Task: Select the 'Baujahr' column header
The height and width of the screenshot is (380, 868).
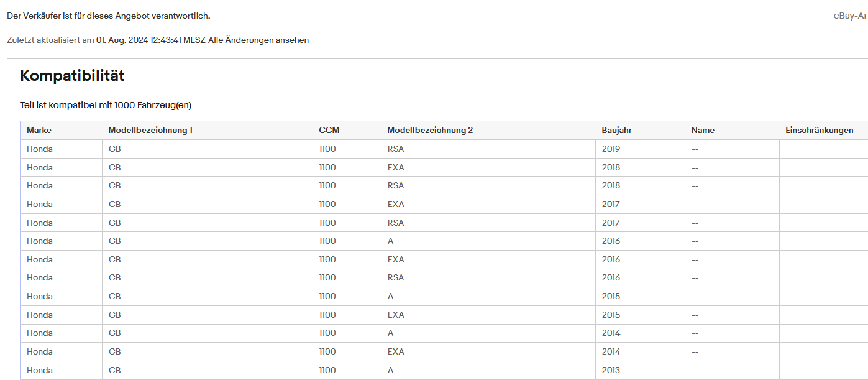Action: point(616,131)
